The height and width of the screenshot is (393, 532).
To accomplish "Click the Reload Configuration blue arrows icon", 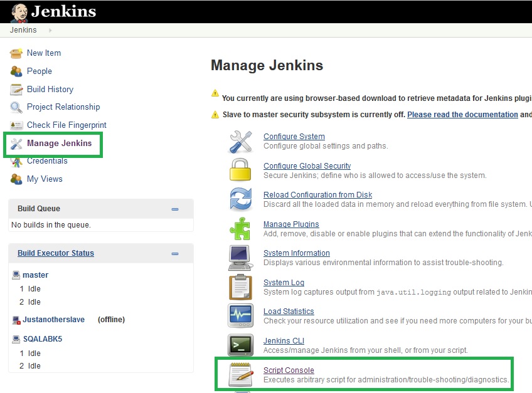I will coord(240,199).
